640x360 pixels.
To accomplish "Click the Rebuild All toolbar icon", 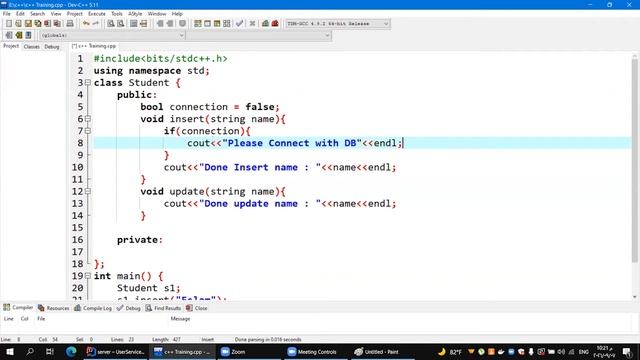I will click(x=227, y=24).
